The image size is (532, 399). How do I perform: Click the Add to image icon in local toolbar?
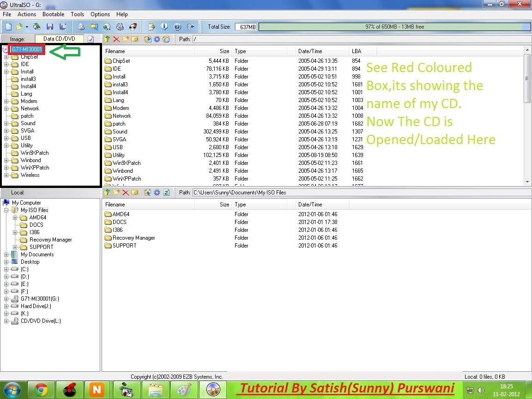click(x=148, y=193)
